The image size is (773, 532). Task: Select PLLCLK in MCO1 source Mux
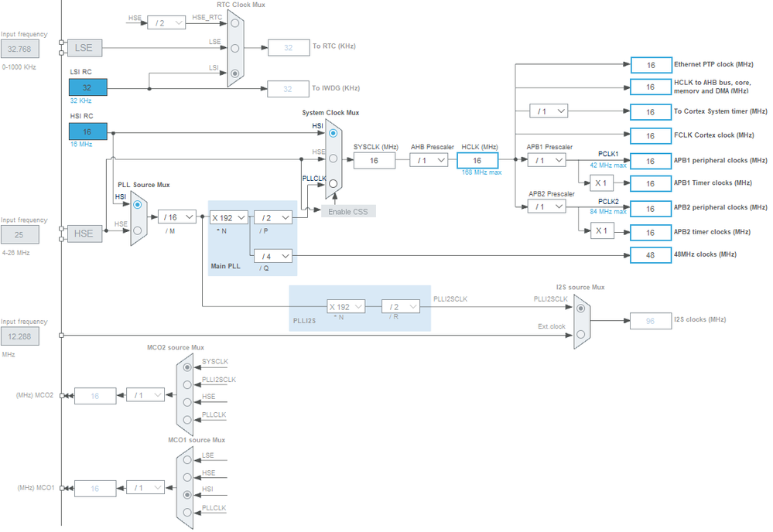[187, 513]
